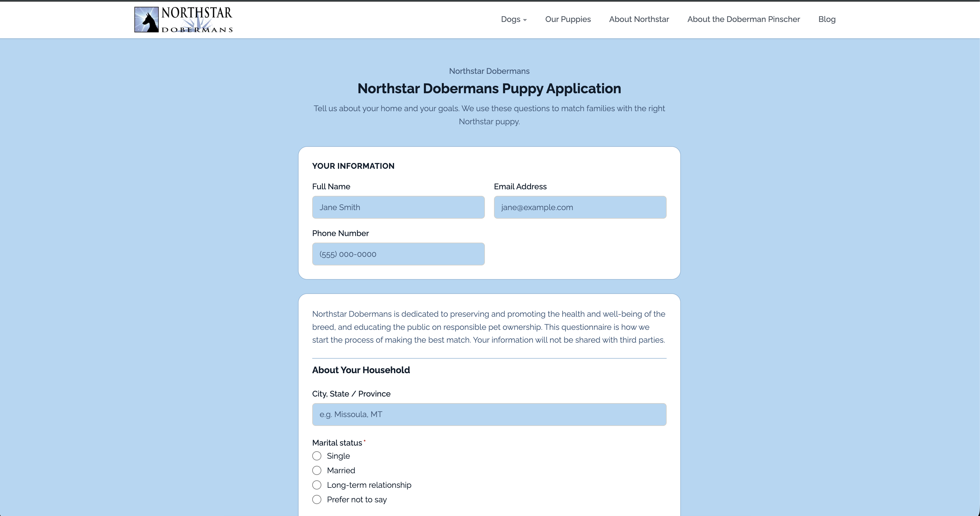Viewport: 980px width, 516px height.
Task: Visit the Blog page
Action: [x=827, y=19]
